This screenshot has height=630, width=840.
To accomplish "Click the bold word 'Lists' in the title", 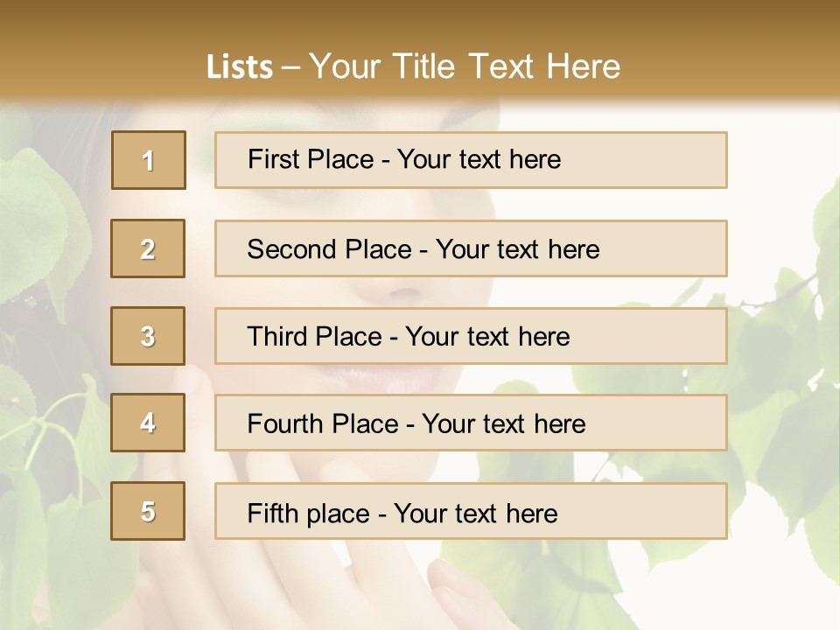I will point(239,66).
